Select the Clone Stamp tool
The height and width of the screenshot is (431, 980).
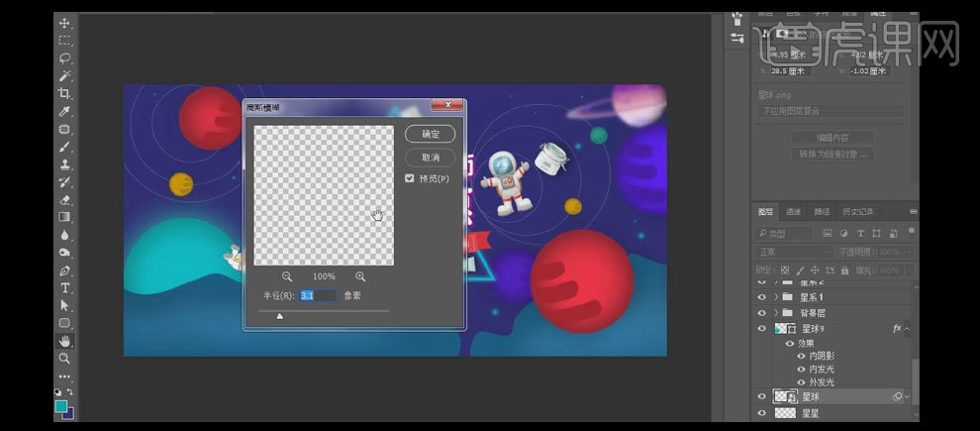(64, 164)
